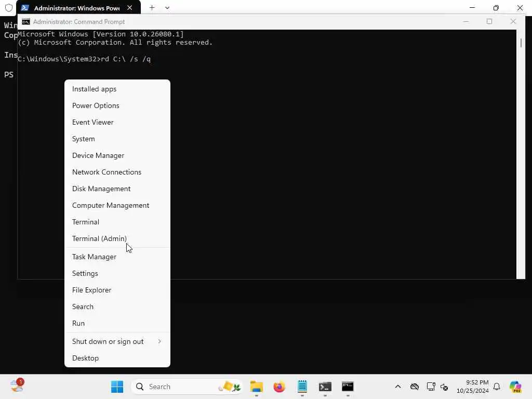532x399 pixels.
Task: Maximize the Command Prompt window
Action: (x=489, y=21)
